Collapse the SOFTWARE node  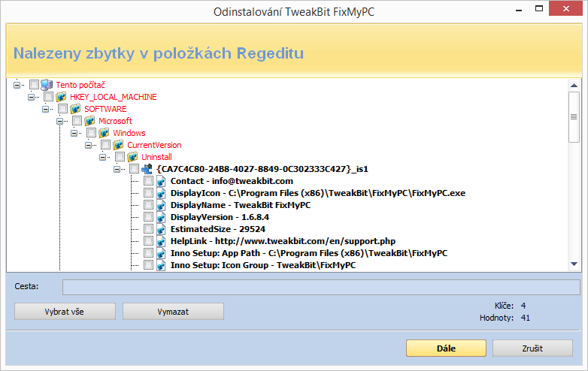pos(45,109)
